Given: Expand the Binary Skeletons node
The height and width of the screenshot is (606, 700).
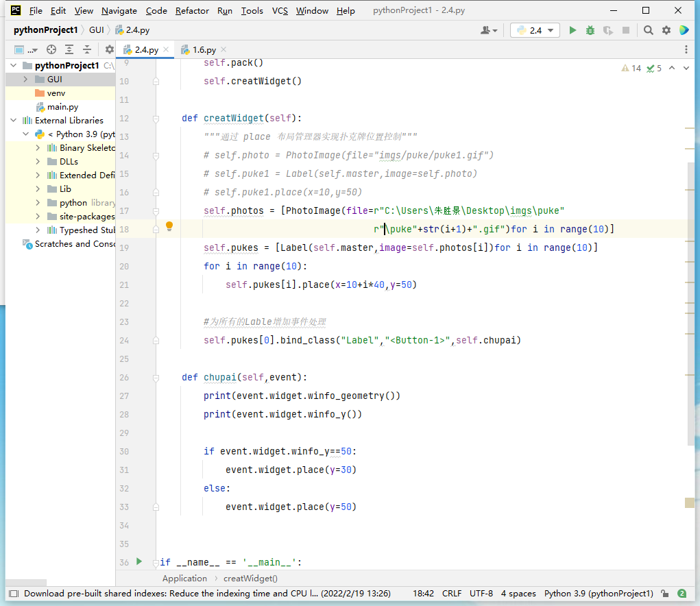Looking at the screenshot, I should [x=38, y=147].
